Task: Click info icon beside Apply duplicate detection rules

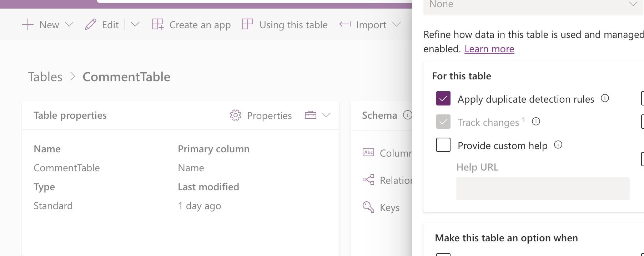Action: 605,98
